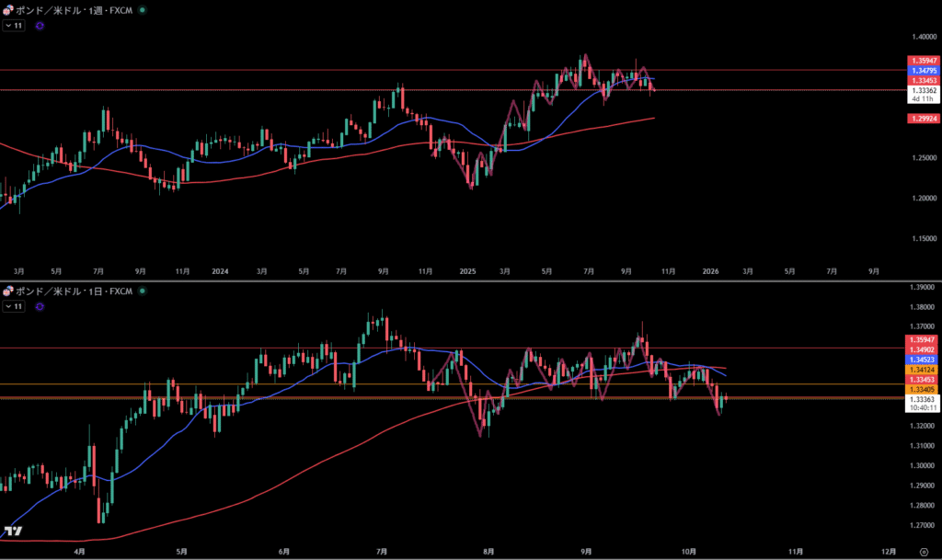Click the TradingView logo in lower chart
The image size is (942, 560).
12,531
